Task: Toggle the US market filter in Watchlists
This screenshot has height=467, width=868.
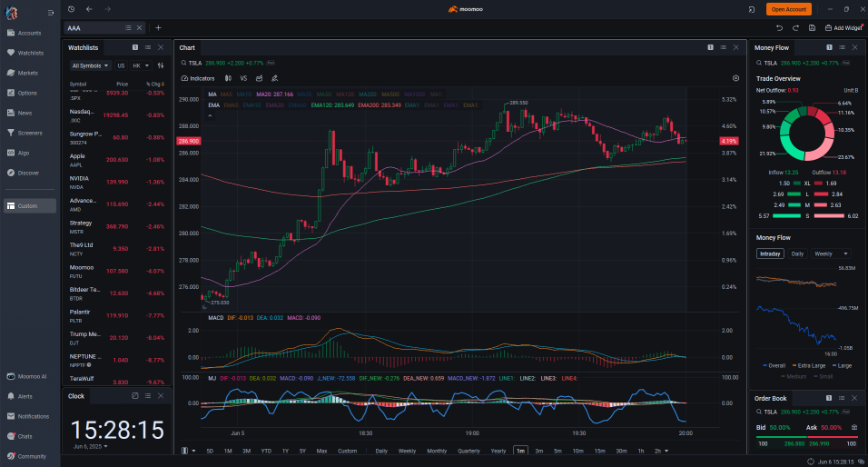Action: tap(122, 66)
